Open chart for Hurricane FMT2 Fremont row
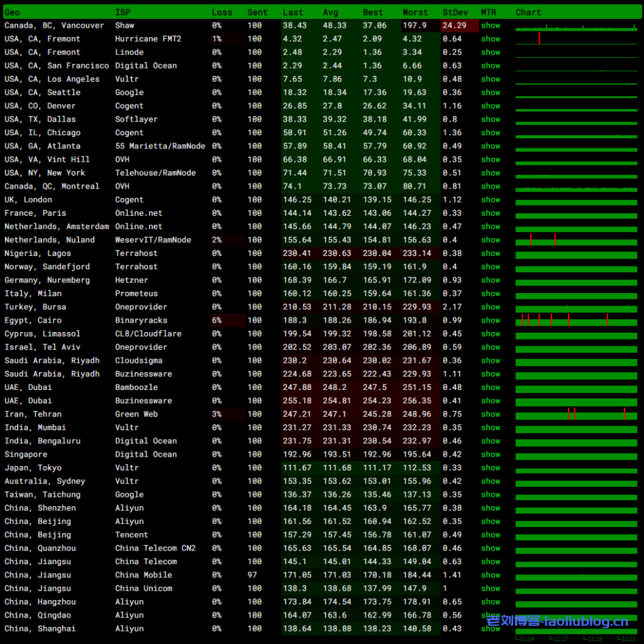 576,39
